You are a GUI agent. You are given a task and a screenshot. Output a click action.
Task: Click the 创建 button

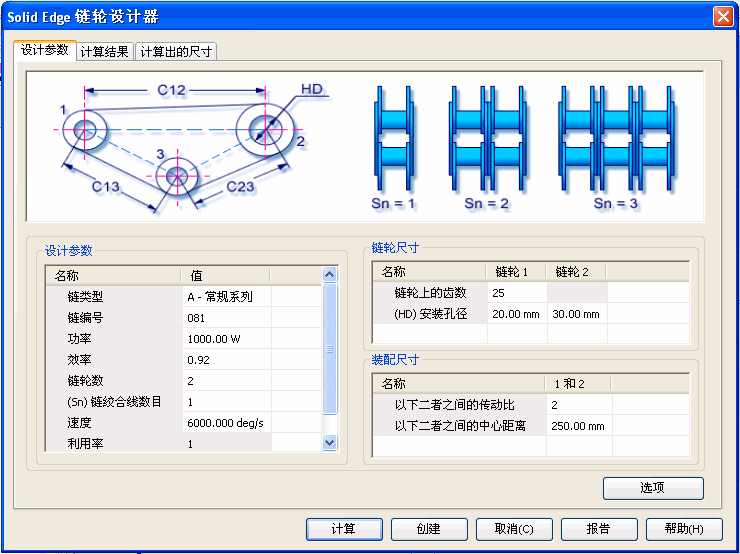[429, 529]
